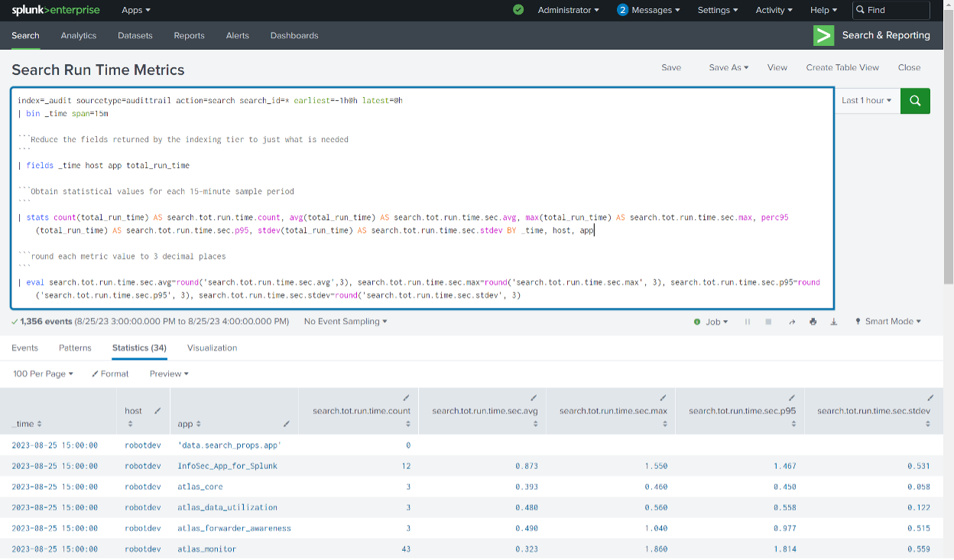Click the Close button
This screenshot has width=954, height=560.
pyautogui.click(x=909, y=67)
